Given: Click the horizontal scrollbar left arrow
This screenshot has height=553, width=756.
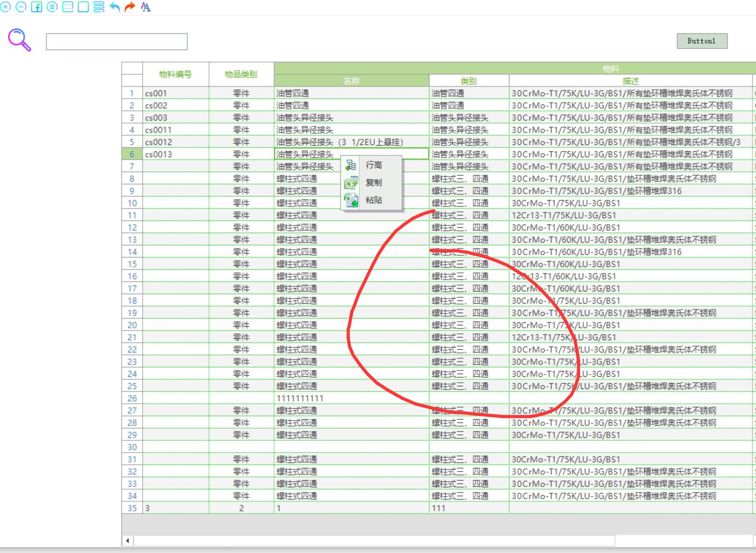Looking at the screenshot, I should click(127, 540).
